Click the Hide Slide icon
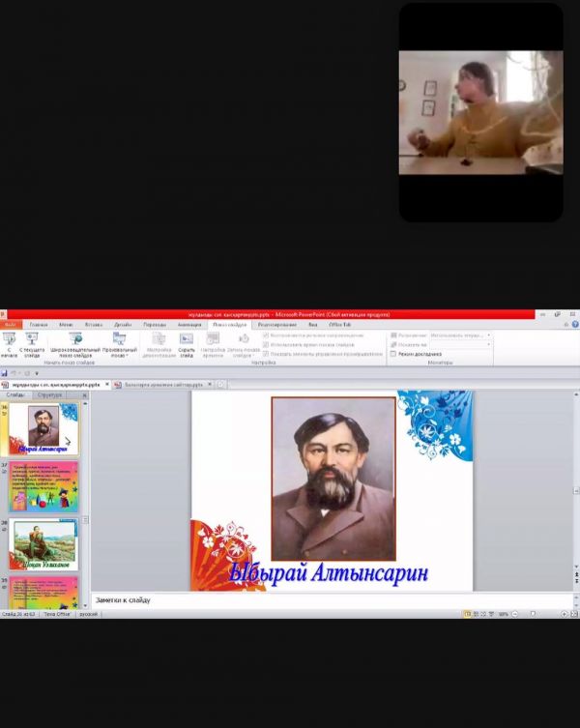This screenshot has height=728, width=580. [187, 341]
